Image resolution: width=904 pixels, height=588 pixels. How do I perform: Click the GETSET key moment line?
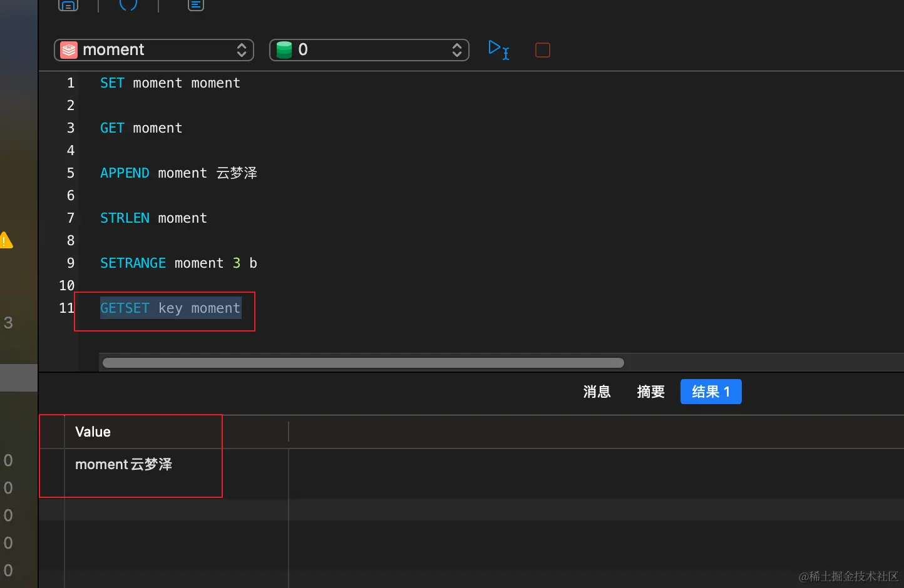(170, 308)
